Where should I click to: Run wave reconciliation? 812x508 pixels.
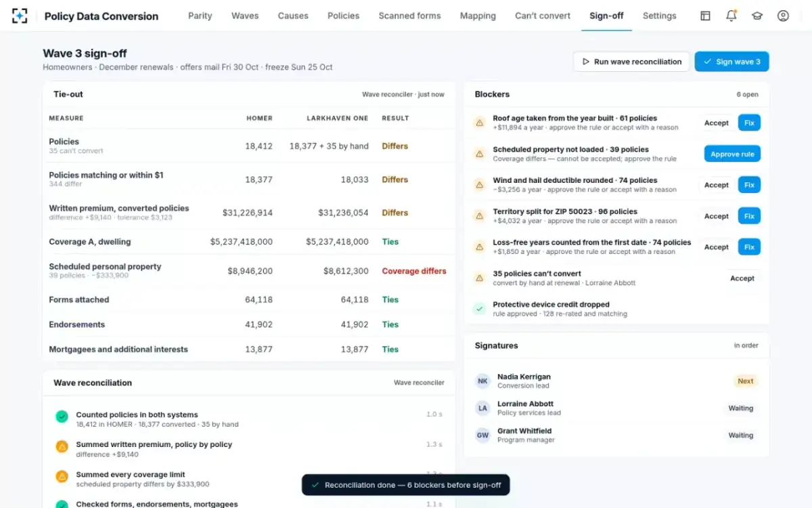coord(631,62)
